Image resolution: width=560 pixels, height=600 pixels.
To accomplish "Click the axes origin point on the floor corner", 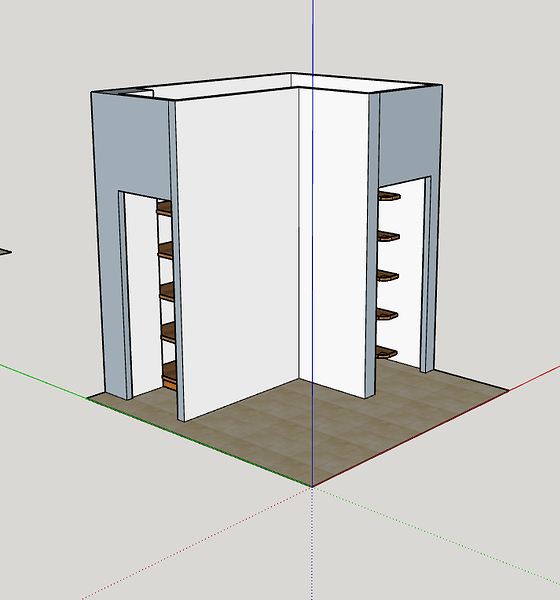I will coord(312,487).
